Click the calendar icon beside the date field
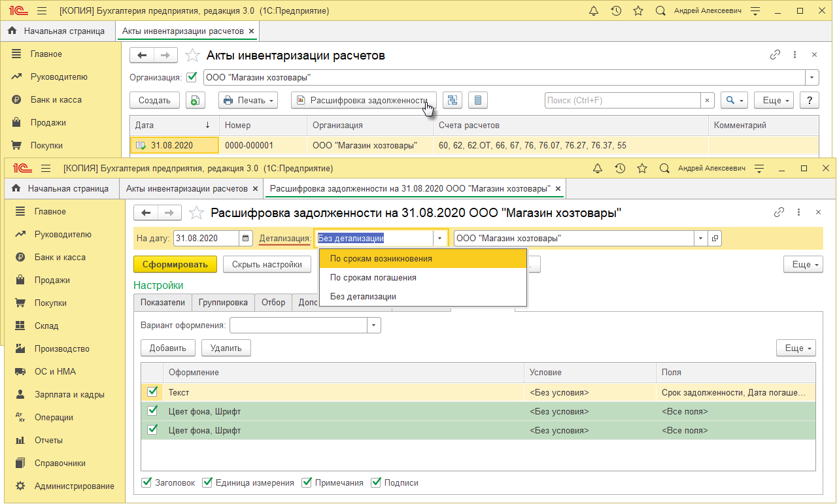Image resolution: width=837 pixels, height=504 pixels. (246, 239)
